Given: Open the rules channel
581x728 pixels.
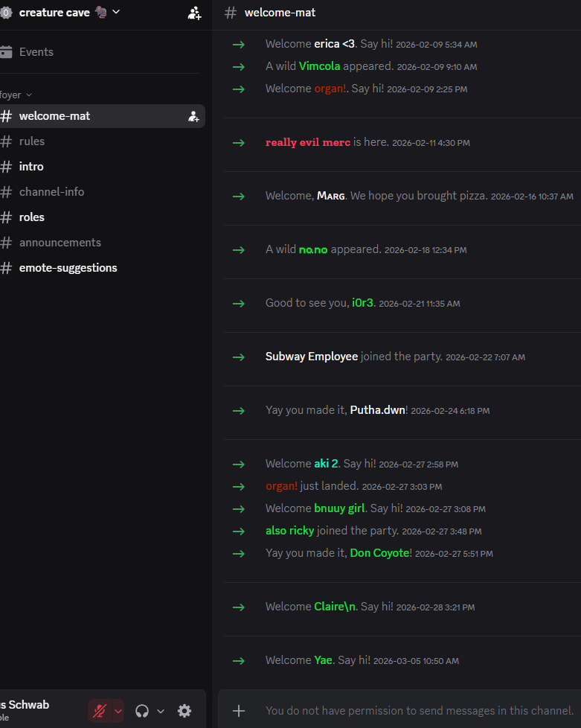Looking at the screenshot, I should 32,141.
